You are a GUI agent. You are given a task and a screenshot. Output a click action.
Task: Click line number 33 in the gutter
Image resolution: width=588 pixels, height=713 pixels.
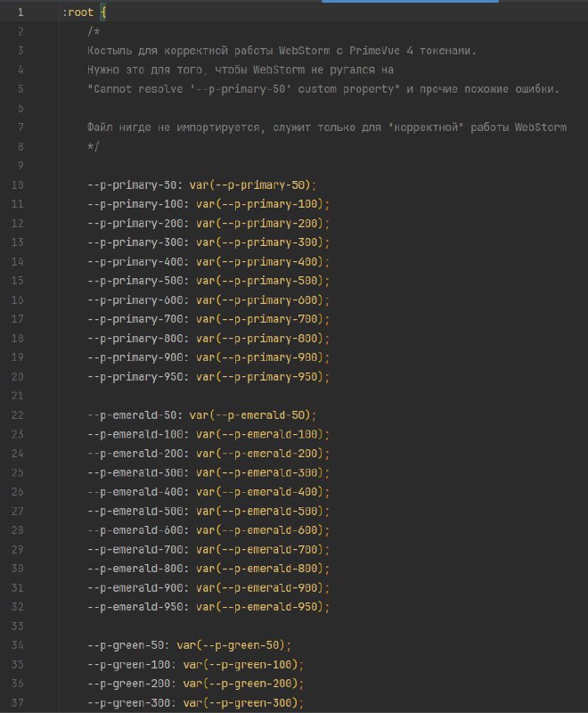pos(17,627)
